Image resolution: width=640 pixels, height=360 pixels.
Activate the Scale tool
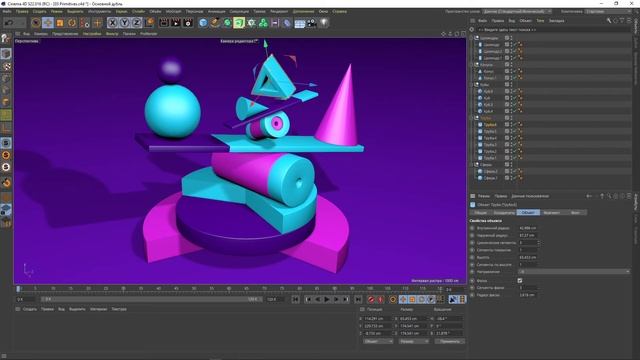click(60, 23)
